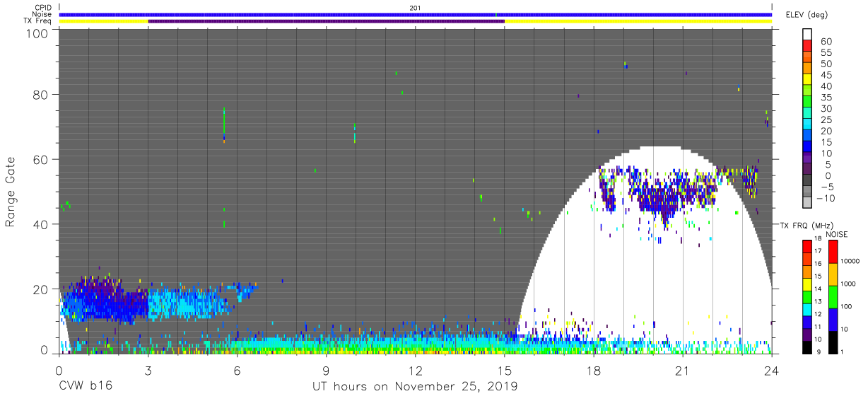
Task: Click the CPID value '201'
Action: (x=416, y=8)
